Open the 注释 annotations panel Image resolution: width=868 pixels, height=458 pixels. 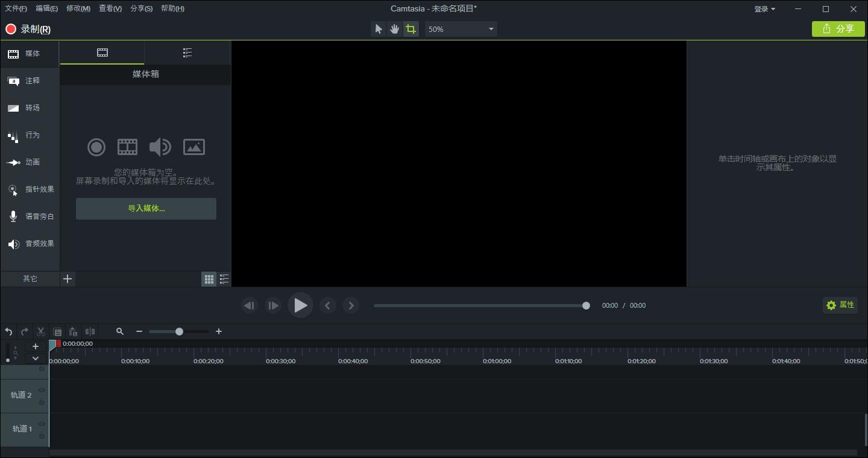30,81
